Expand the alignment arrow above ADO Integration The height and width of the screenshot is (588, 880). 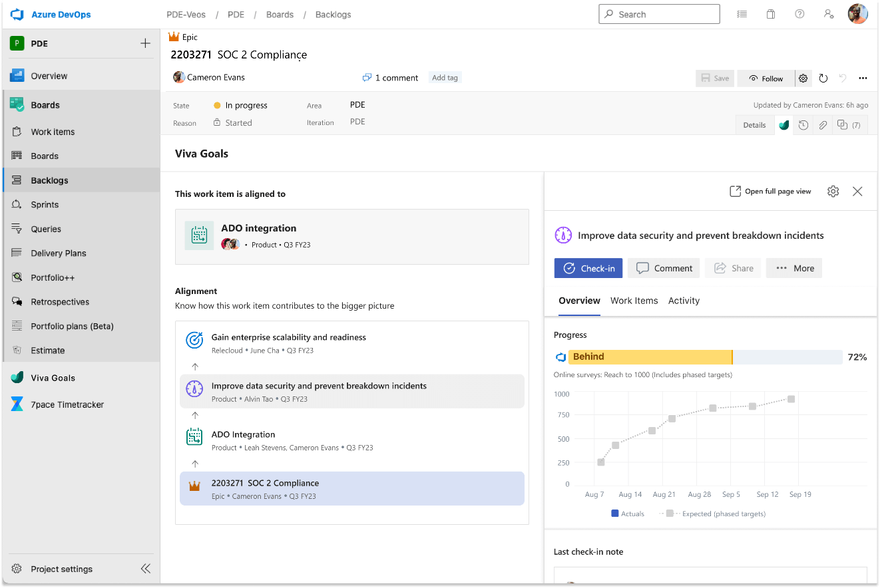tap(194, 415)
